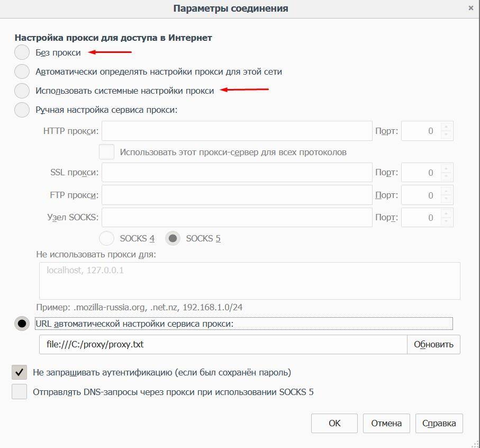Click the Узел SOCKS host field
Screen dimensions: 480x448
pos(237,218)
